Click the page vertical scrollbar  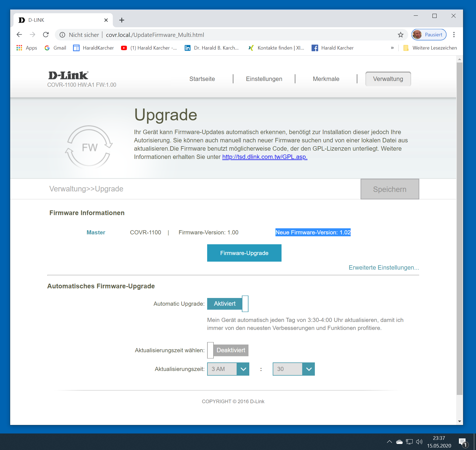click(x=459, y=229)
